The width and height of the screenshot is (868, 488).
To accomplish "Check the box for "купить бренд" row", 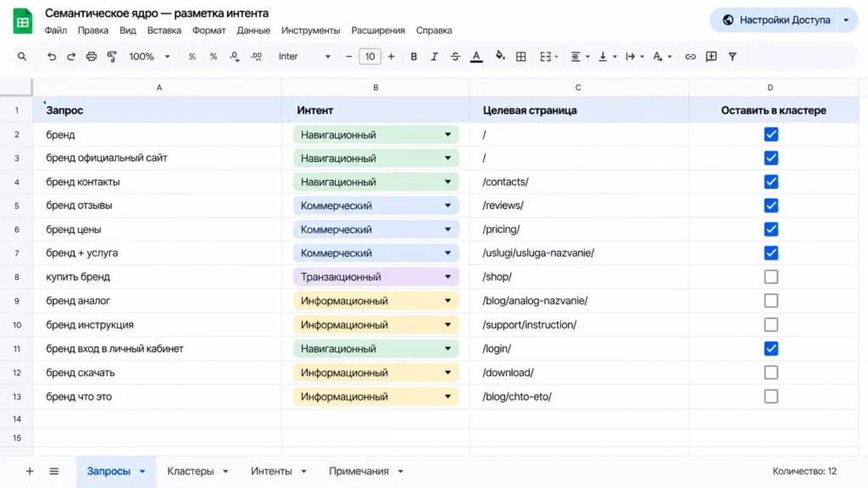I will (x=771, y=277).
